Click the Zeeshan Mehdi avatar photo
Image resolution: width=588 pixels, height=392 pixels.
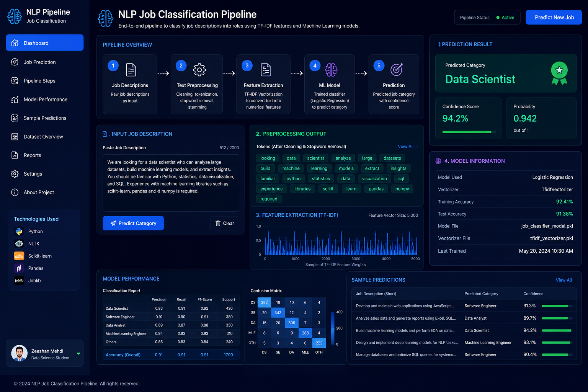pos(19,353)
